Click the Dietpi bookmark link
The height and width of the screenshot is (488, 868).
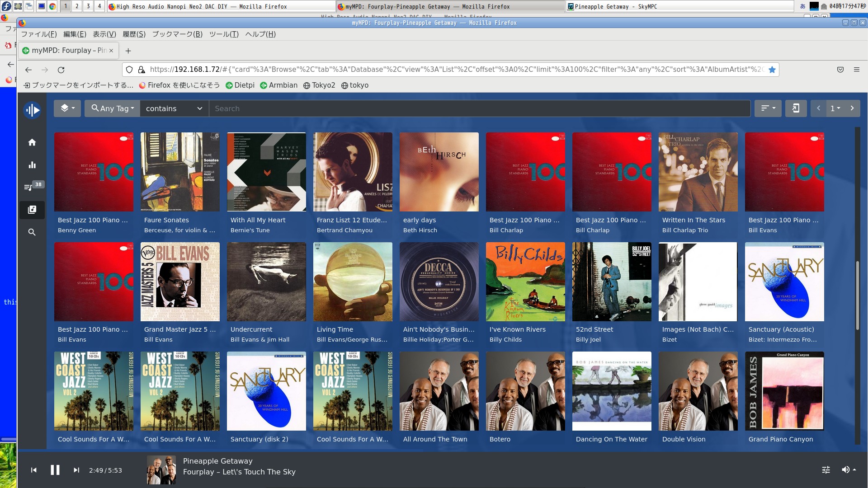point(240,85)
